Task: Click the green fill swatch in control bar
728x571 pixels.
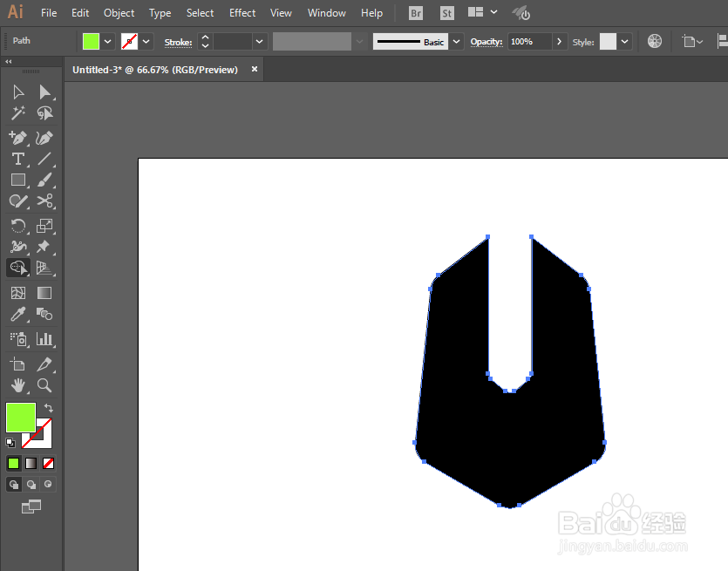Action: click(91, 41)
